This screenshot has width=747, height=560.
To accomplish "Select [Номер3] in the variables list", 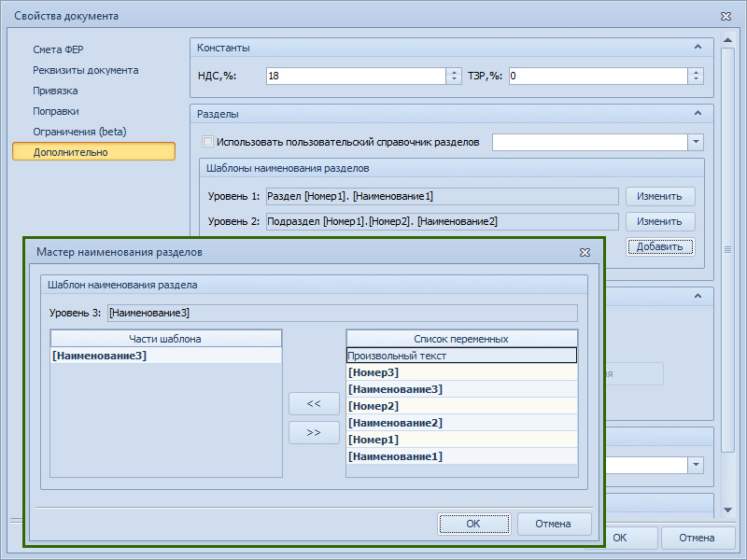I will (x=461, y=372).
